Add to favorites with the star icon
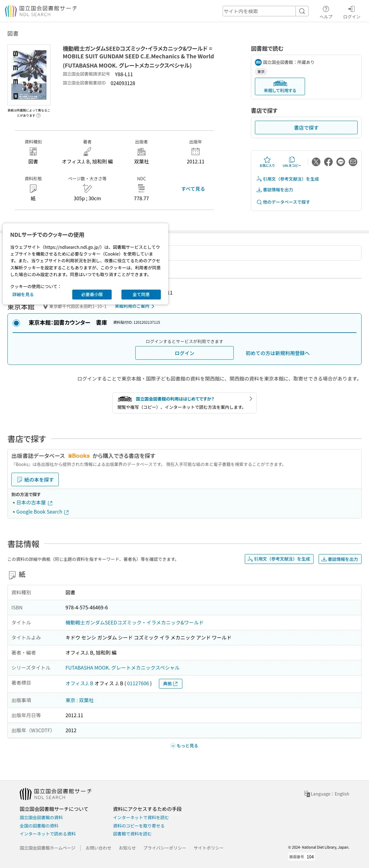 [x=267, y=162]
